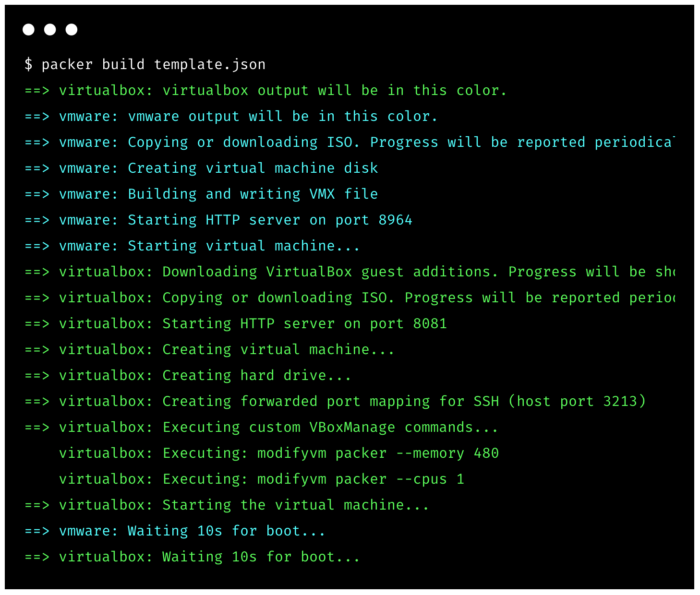Click the "vmware: Copying or downloading ISO" line

tap(350, 143)
